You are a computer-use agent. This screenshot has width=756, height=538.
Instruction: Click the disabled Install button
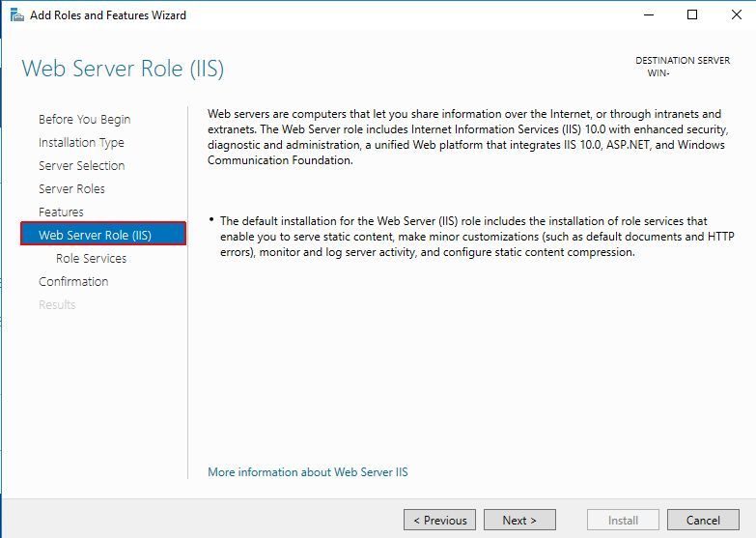point(623,520)
